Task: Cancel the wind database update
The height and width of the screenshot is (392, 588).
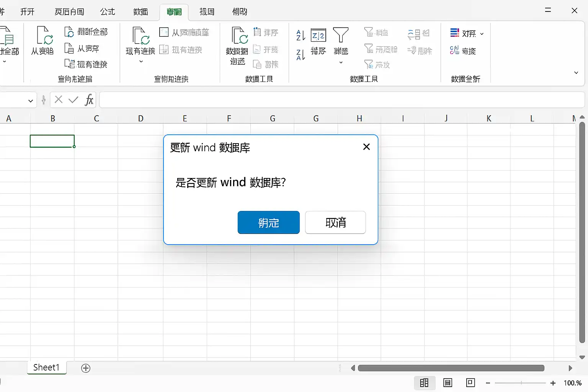Action: tap(335, 222)
